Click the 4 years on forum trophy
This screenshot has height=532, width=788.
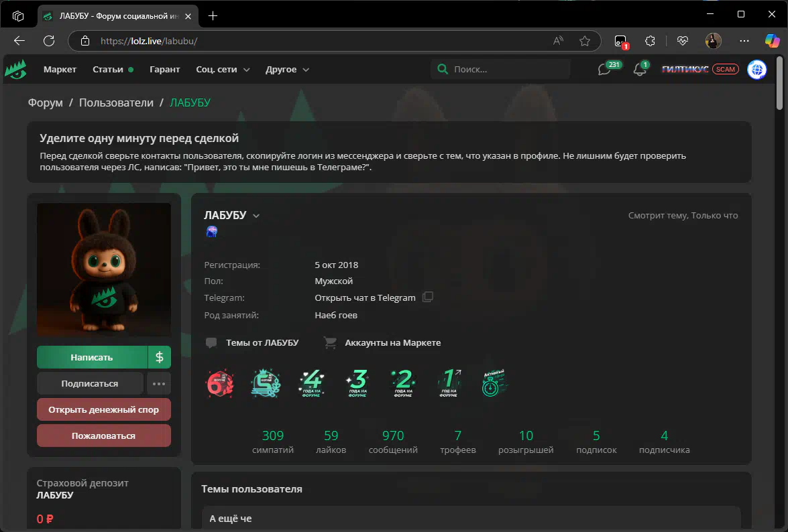pyautogui.click(x=312, y=383)
